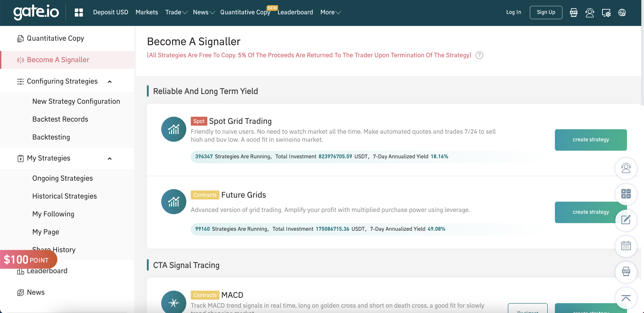Click the $100 POINT promo badge
Image resolution: width=644 pixels, height=313 pixels.
click(28, 260)
